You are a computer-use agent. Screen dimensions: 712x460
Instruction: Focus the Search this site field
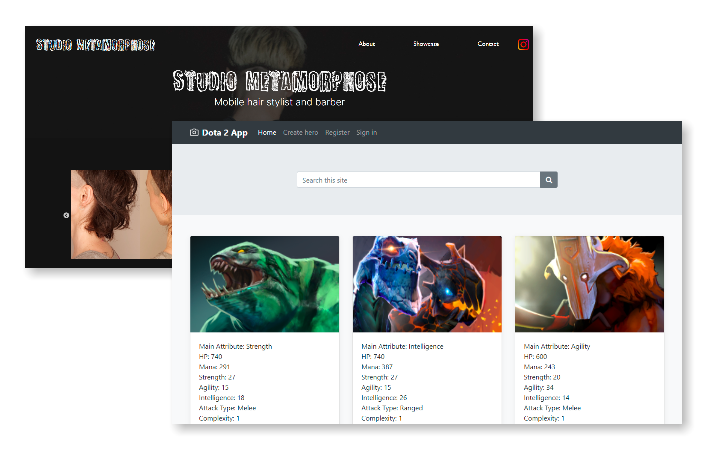(x=418, y=180)
